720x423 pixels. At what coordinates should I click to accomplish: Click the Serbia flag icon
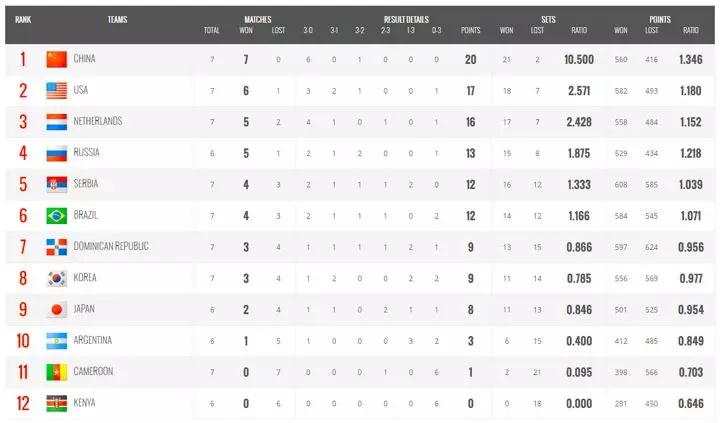(56, 184)
